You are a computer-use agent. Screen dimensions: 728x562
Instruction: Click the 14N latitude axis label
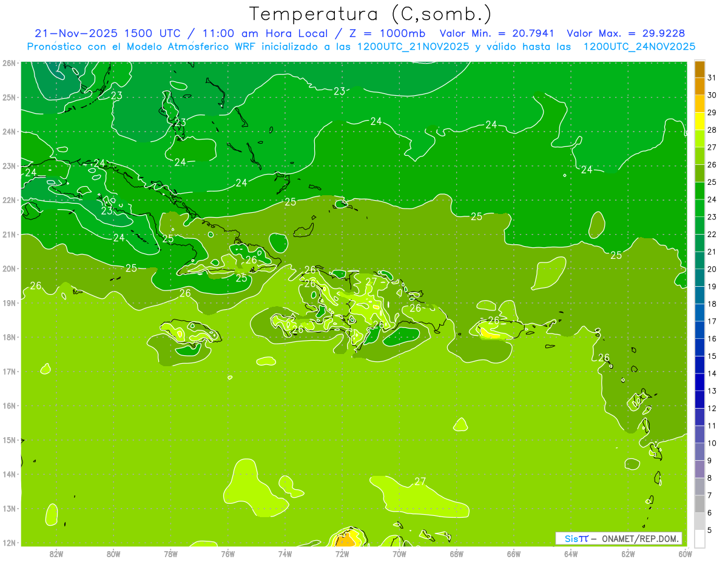tap(9, 474)
